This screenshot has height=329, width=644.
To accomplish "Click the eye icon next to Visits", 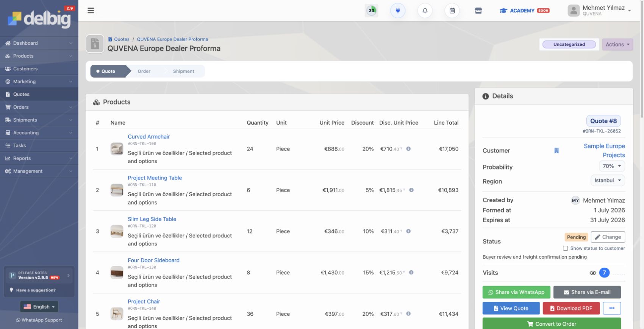I will [593, 273].
